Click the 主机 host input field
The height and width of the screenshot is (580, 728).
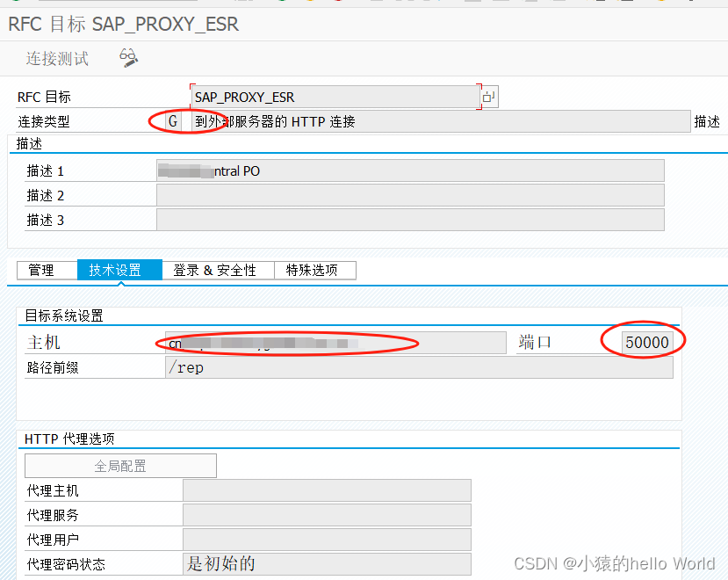pos(334,342)
